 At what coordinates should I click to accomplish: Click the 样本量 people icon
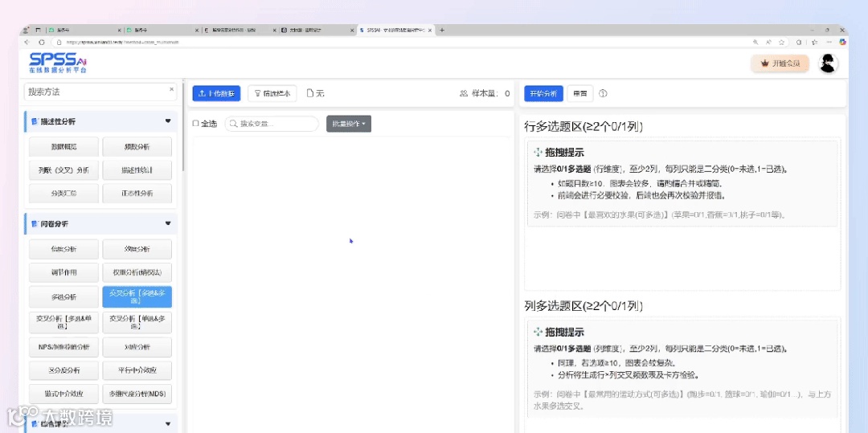(464, 93)
